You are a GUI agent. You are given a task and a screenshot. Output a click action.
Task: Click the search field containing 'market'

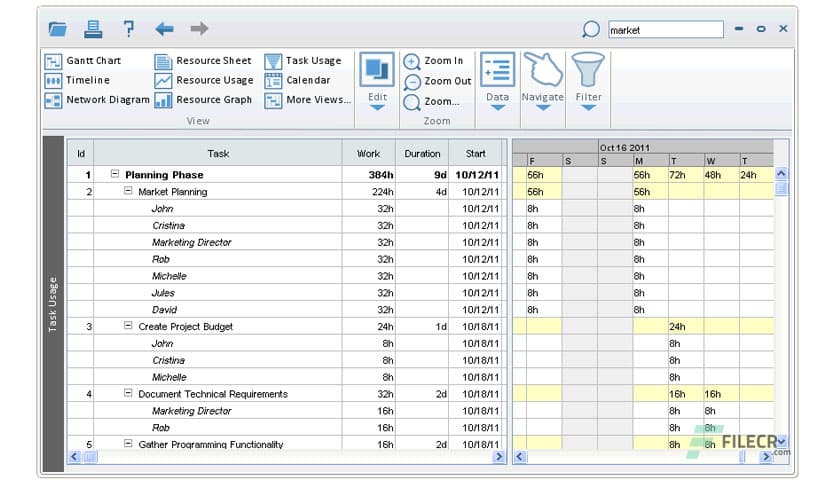pyautogui.click(x=666, y=30)
